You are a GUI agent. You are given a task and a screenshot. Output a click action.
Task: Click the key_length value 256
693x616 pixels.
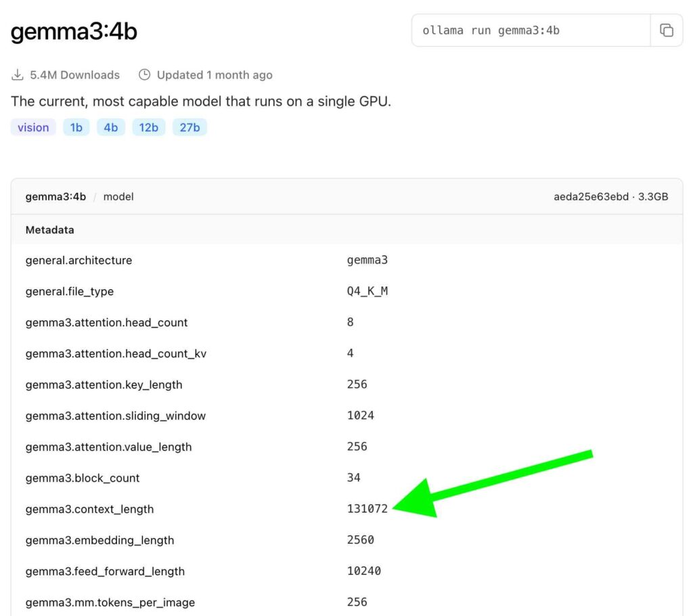click(357, 384)
